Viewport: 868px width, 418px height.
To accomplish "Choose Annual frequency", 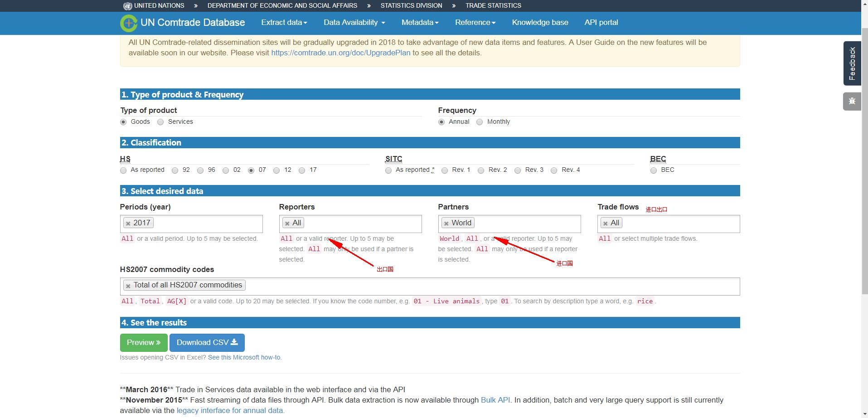I will (441, 122).
